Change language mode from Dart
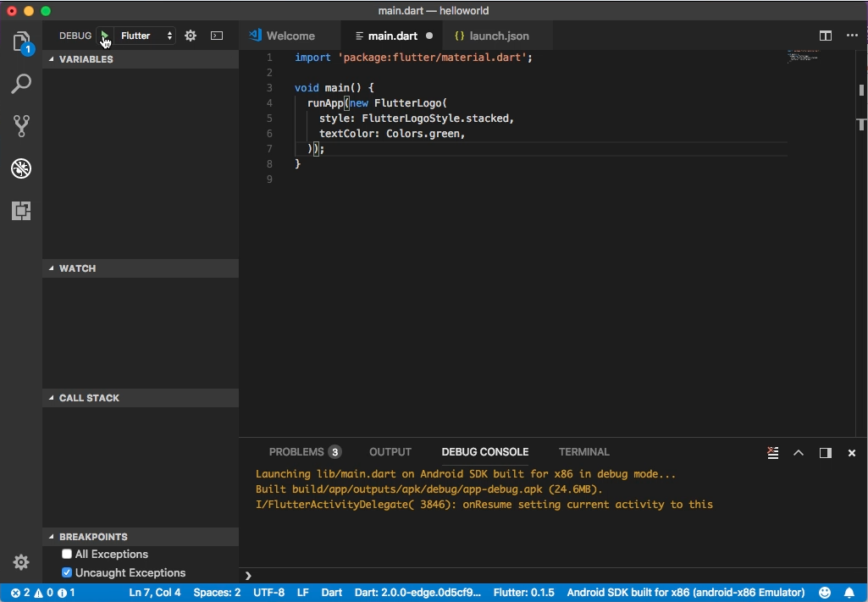868x602 pixels. 332,593
